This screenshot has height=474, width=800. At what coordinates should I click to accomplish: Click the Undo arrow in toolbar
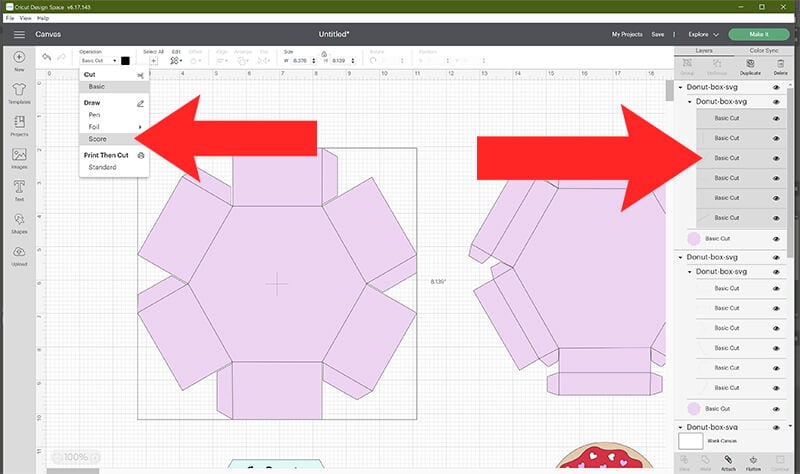point(46,57)
